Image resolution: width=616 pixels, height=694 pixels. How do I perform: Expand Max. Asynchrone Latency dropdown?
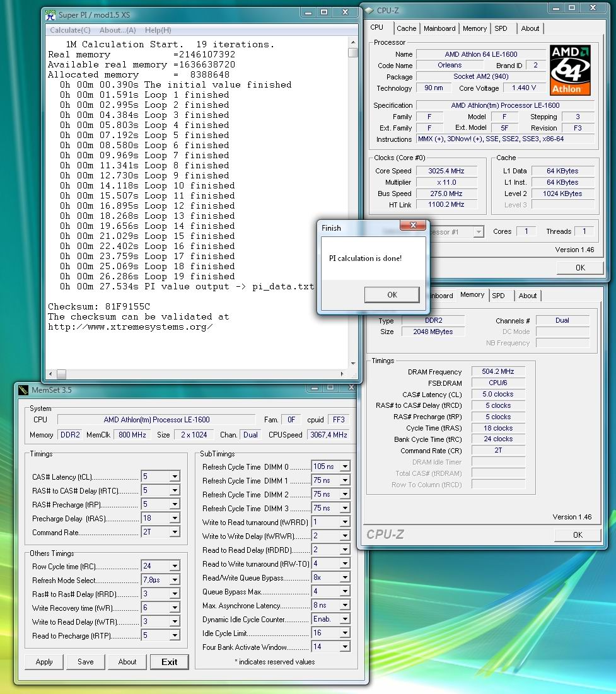(x=345, y=605)
